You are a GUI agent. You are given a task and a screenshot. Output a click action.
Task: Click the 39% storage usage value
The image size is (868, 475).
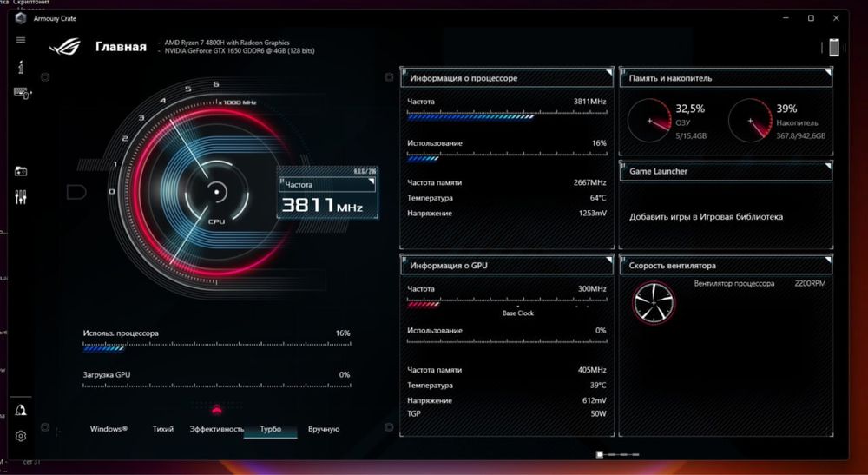786,109
